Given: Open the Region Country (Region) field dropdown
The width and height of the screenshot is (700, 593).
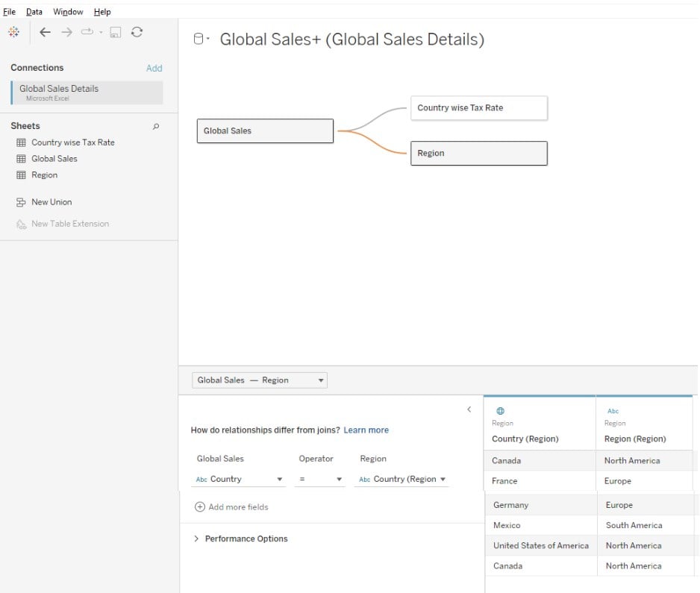Looking at the screenshot, I should [x=401, y=479].
